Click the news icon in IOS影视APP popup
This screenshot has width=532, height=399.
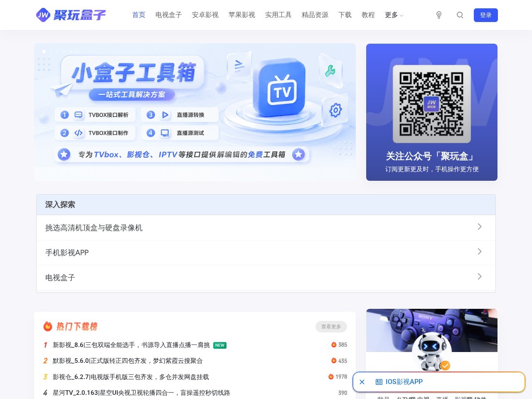[379, 382]
